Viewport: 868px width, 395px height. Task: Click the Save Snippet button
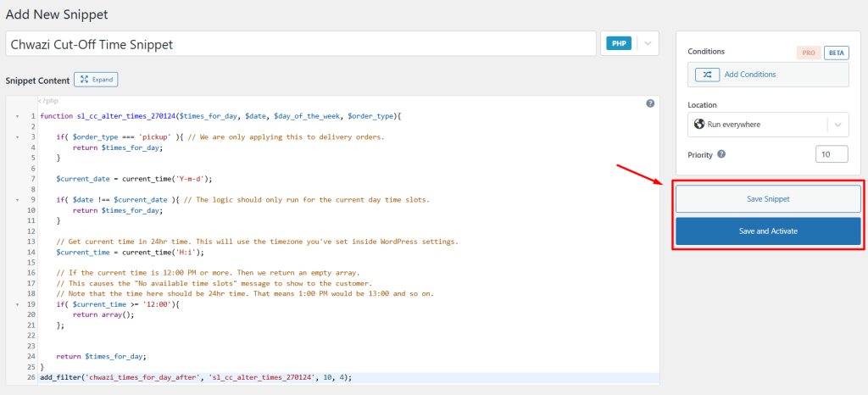point(768,198)
